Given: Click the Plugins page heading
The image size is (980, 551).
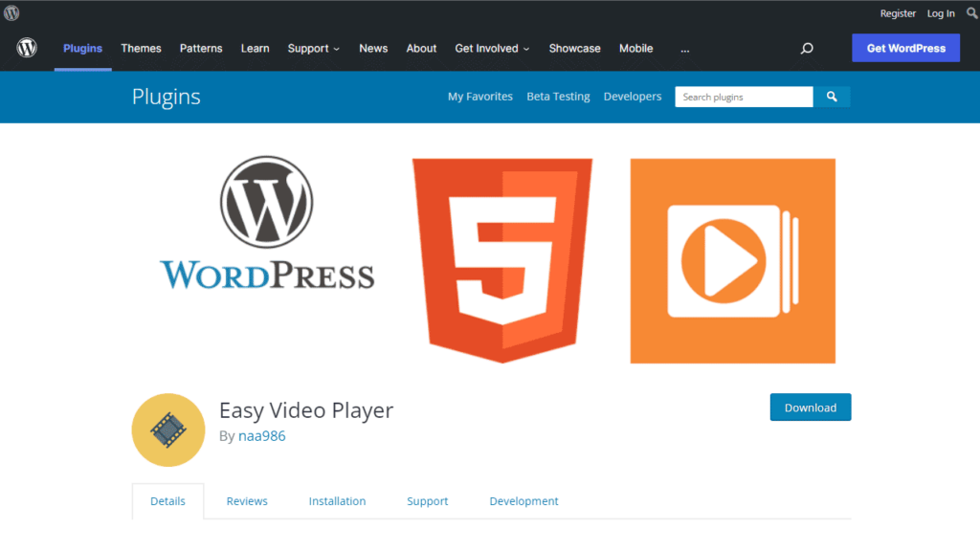Looking at the screenshot, I should [166, 97].
